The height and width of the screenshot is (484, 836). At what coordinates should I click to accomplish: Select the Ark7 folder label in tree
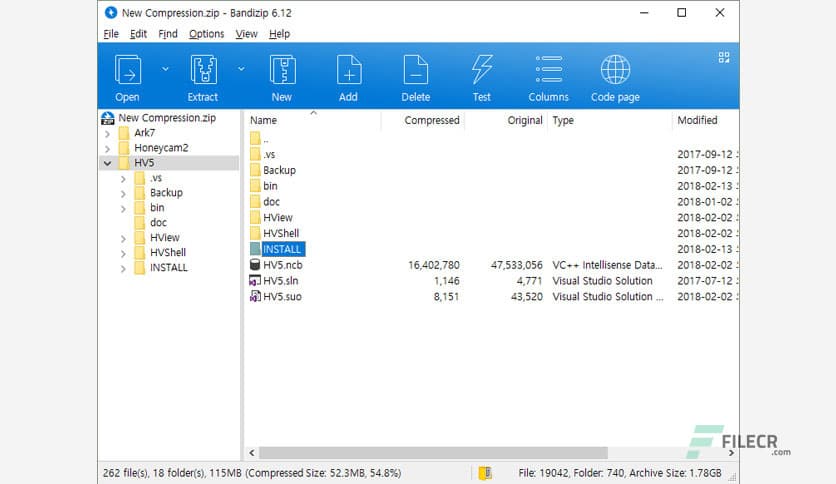pos(144,133)
